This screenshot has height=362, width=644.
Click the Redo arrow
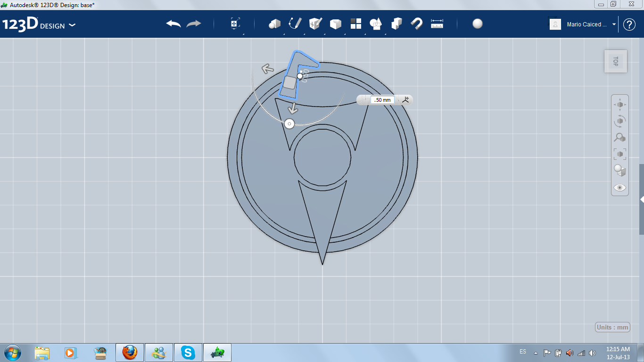tap(194, 24)
